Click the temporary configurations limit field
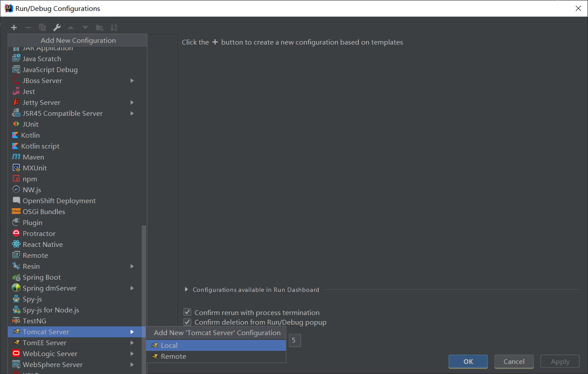 click(x=295, y=340)
